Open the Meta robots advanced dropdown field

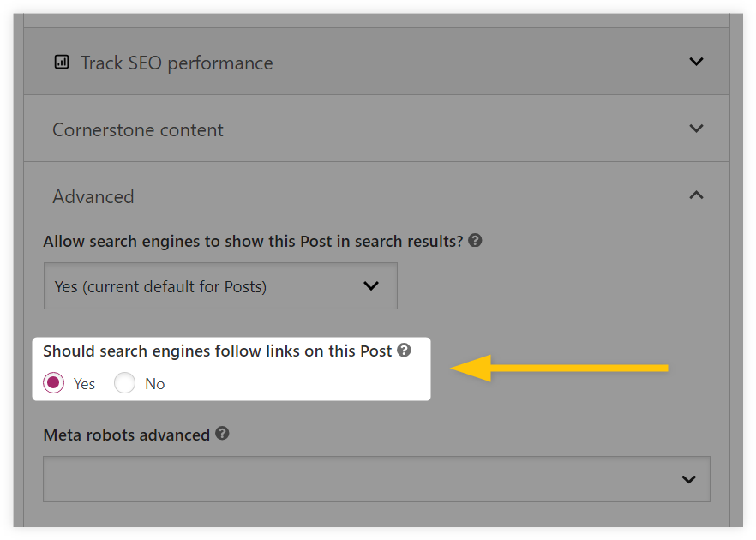[x=376, y=479]
